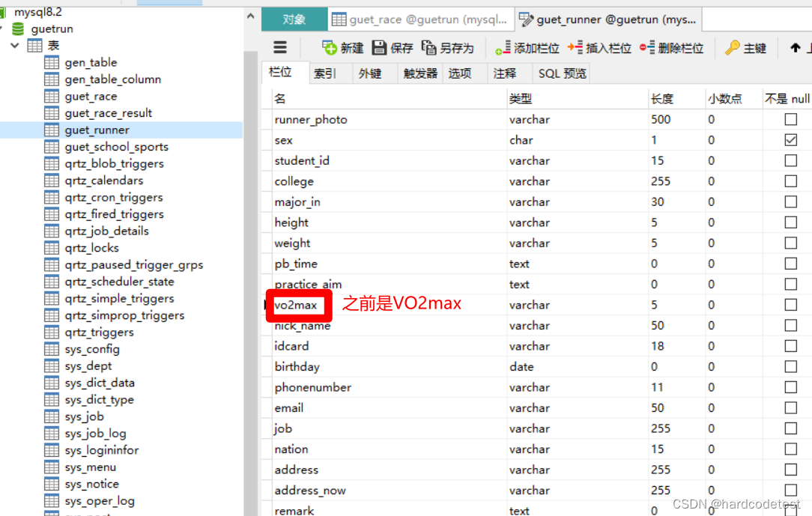Screen dimensions: 812x516
Task: Collapse the 表 (Tables) tree node
Action: point(15,46)
